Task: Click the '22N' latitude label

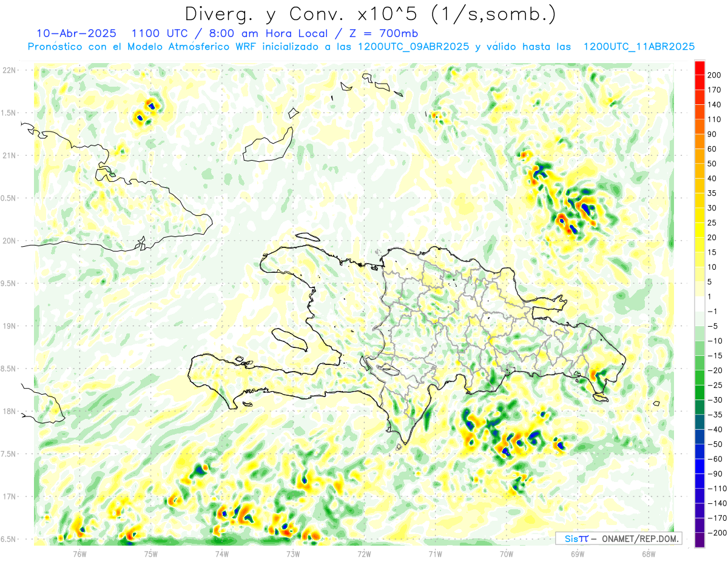Action: tap(8, 70)
